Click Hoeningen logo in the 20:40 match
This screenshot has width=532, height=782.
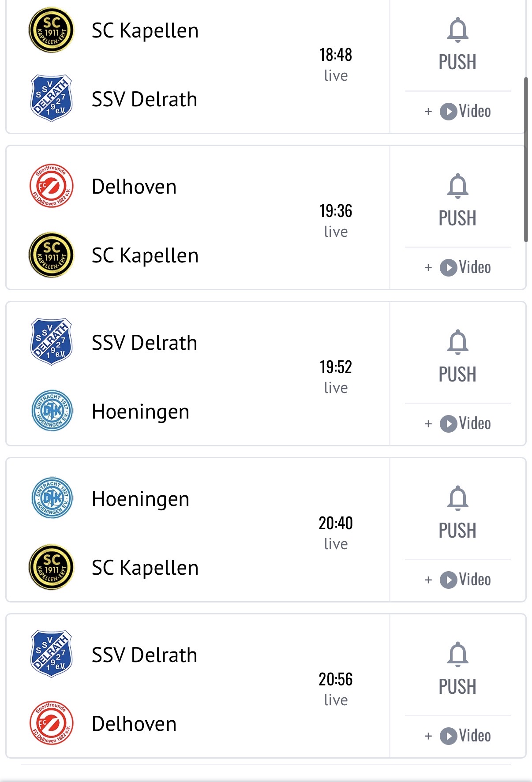pyautogui.click(x=51, y=498)
